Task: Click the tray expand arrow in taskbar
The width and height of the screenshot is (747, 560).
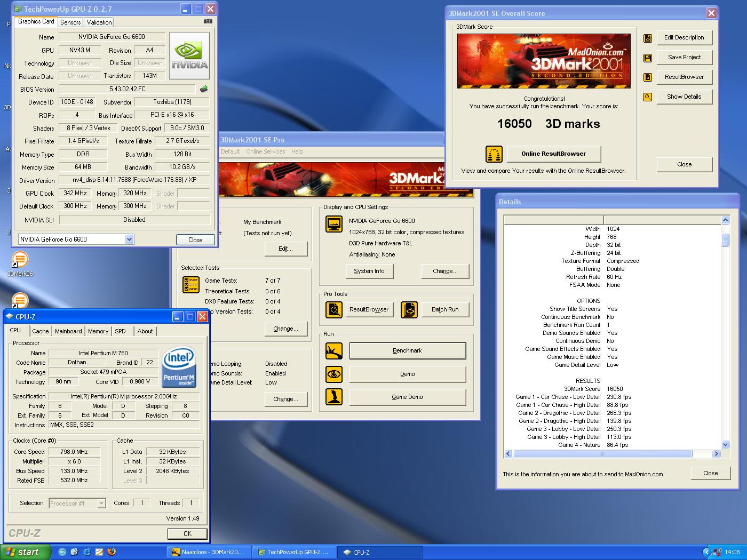Action: [707, 552]
